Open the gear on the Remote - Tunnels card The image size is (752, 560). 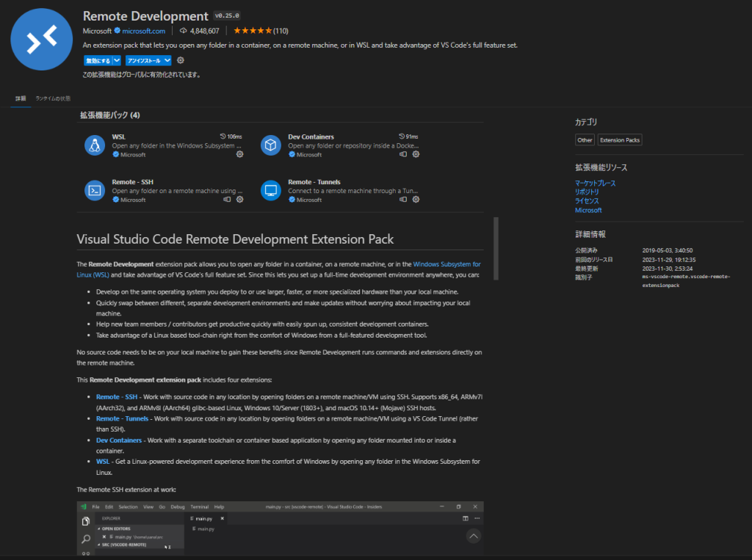416,200
